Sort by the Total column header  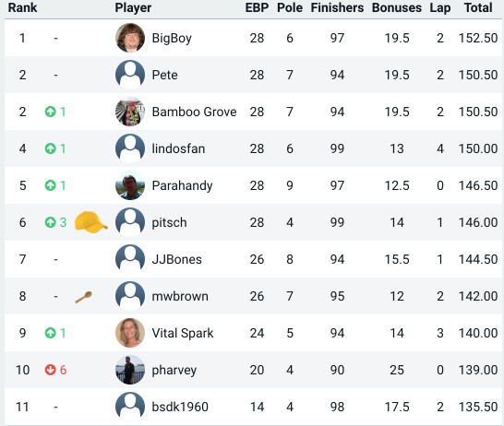(x=478, y=7)
